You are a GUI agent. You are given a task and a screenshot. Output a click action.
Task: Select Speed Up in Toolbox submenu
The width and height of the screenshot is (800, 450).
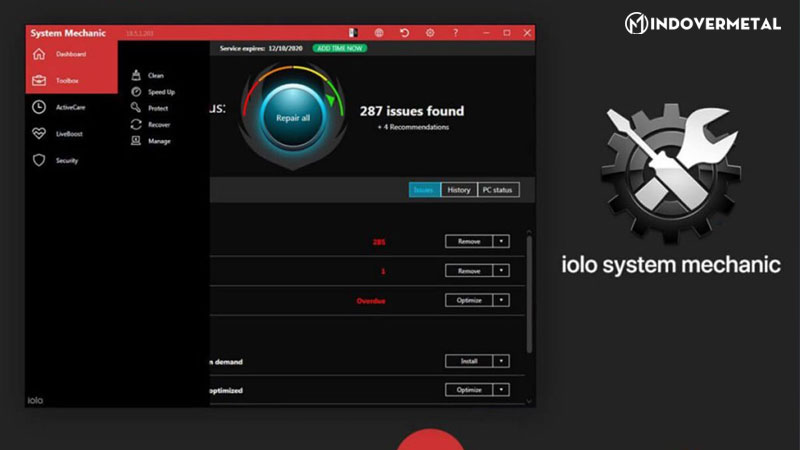pyautogui.click(x=159, y=92)
